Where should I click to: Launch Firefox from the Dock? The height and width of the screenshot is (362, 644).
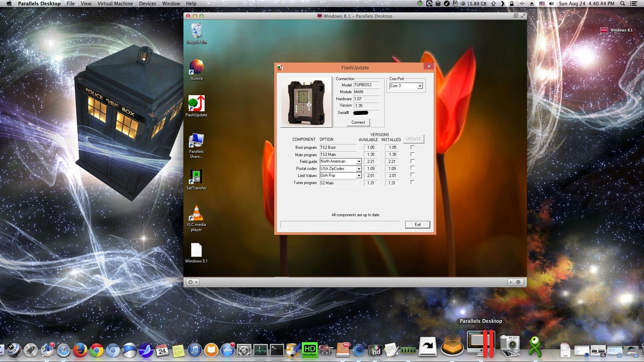[x=80, y=351]
